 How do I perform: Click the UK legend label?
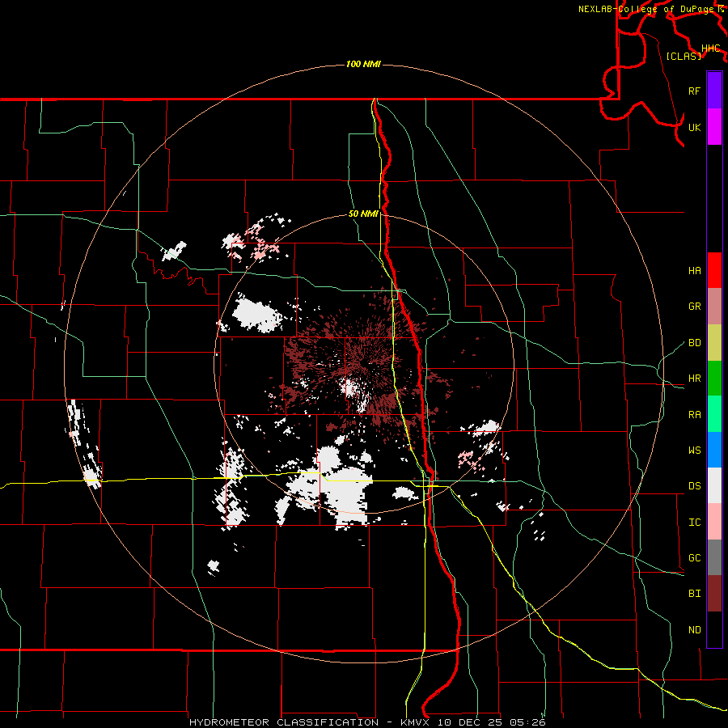point(694,127)
